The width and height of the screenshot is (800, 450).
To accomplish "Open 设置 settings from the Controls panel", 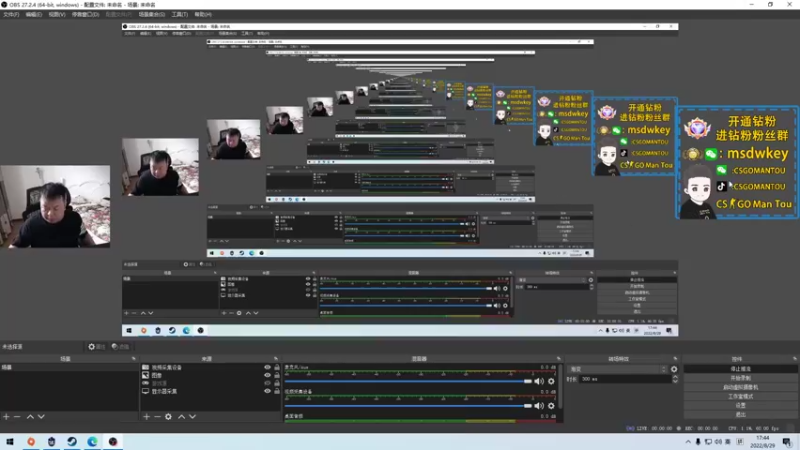I will pyautogui.click(x=740, y=406).
